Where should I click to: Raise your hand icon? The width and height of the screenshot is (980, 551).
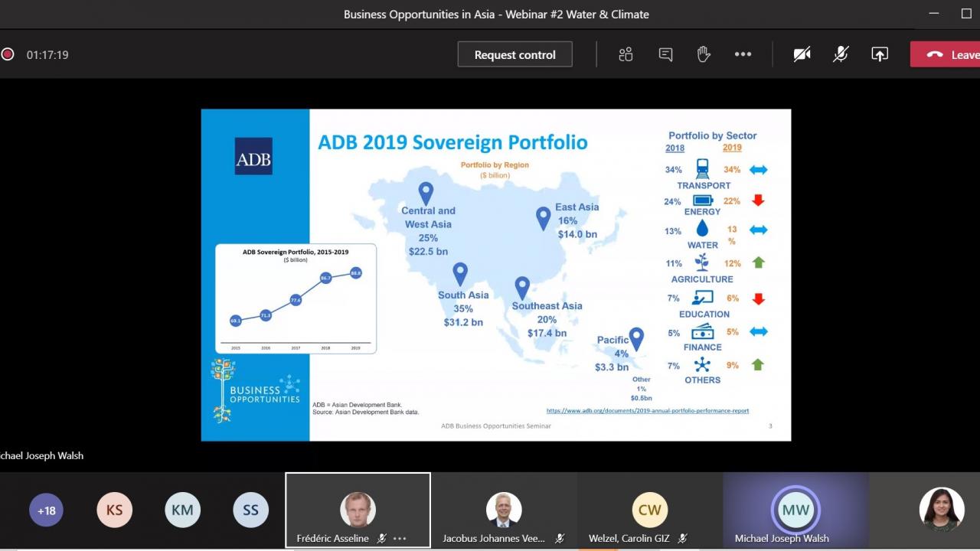coord(704,54)
